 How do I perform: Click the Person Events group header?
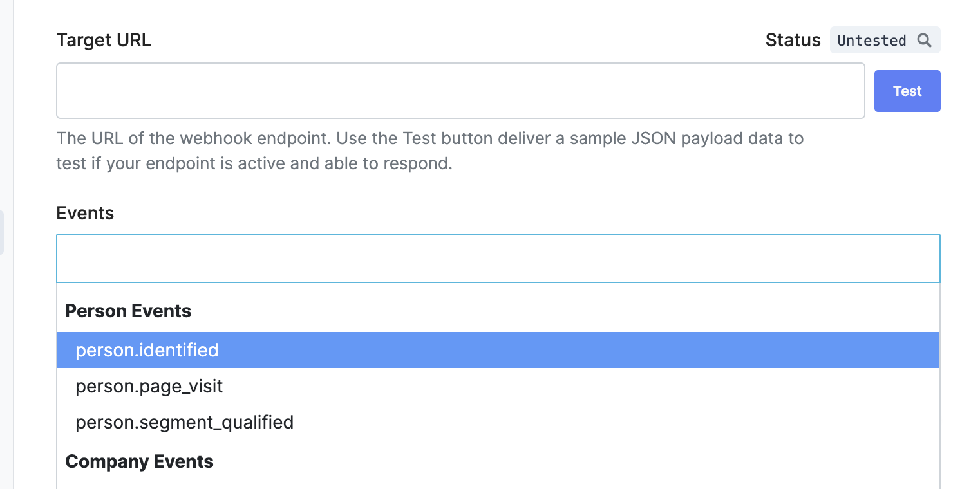[x=129, y=311]
